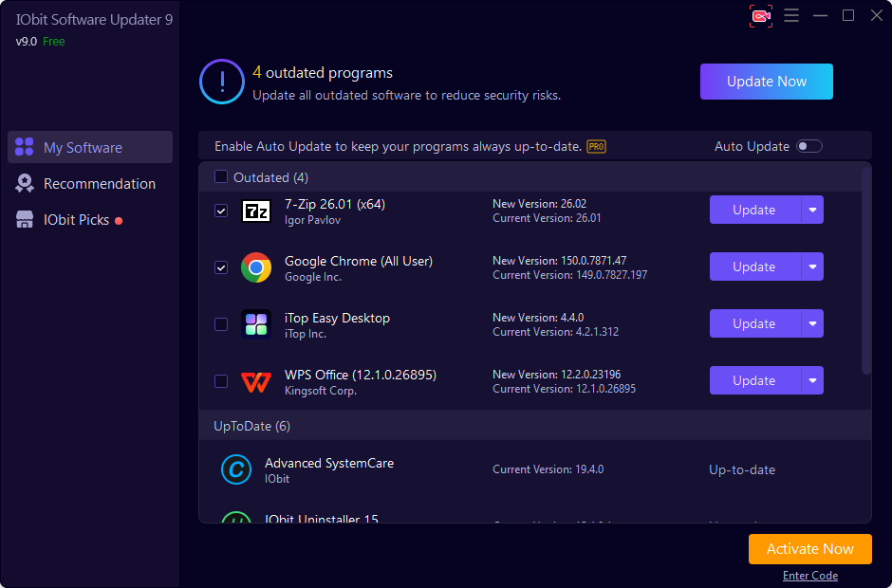Click the IObit Software Updater 9 title
Image resolution: width=892 pixels, height=588 pixels.
tap(94, 19)
